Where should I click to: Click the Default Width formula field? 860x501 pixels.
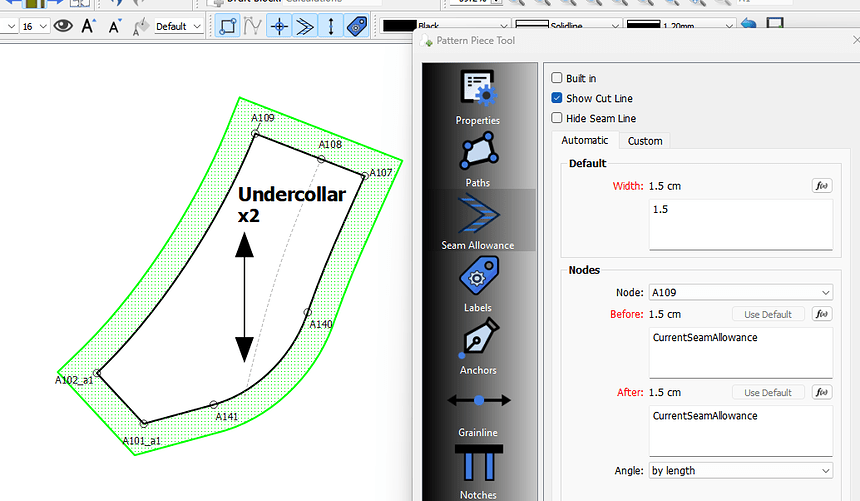point(741,224)
